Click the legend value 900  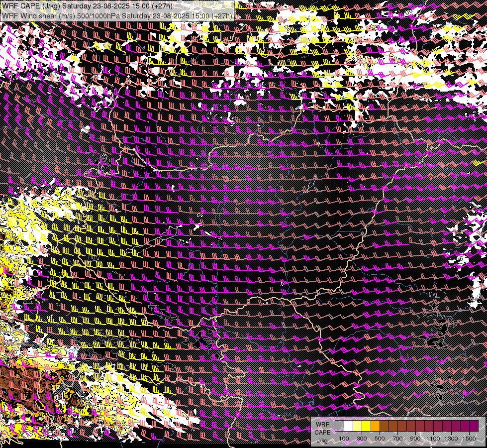[x=415, y=439]
